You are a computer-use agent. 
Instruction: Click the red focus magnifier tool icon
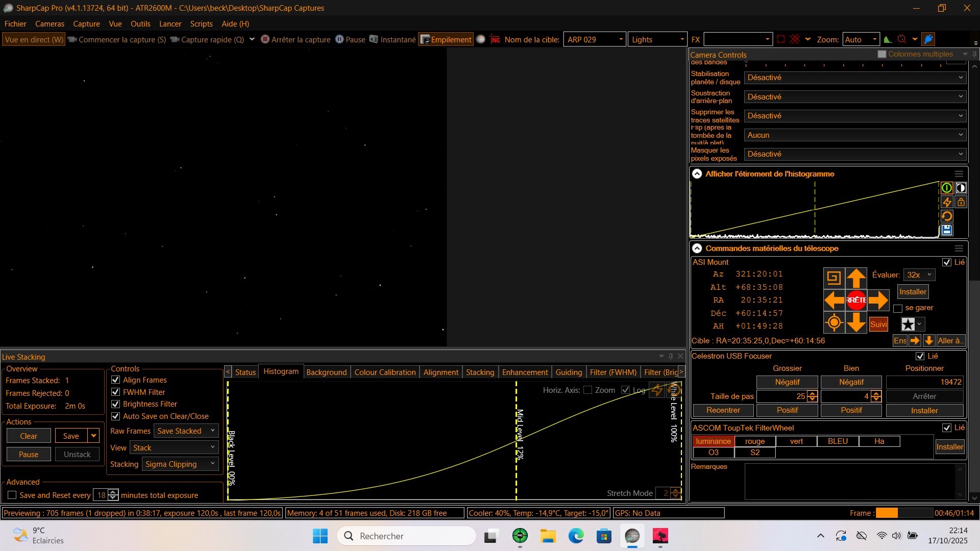pos(902,39)
